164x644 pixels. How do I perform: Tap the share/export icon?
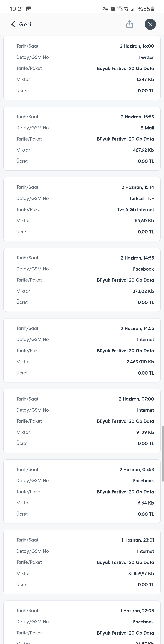[x=129, y=24]
